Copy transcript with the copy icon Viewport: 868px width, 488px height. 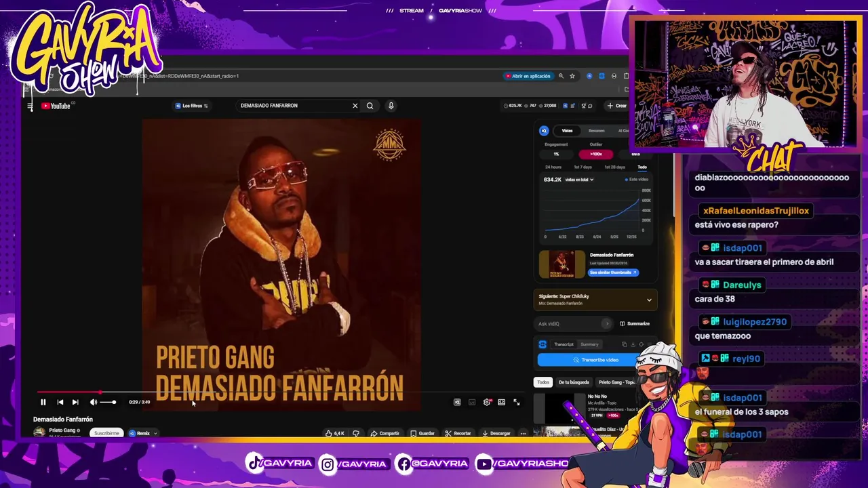624,344
